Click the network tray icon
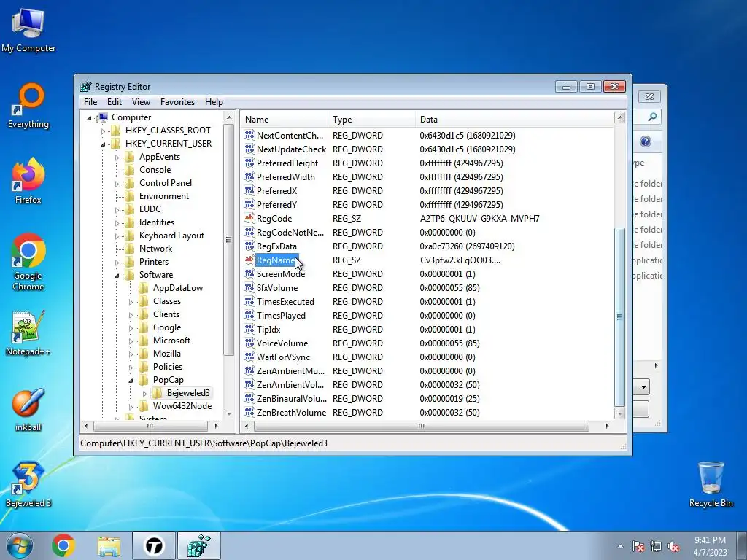 pyautogui.click(x=656, y=546)
